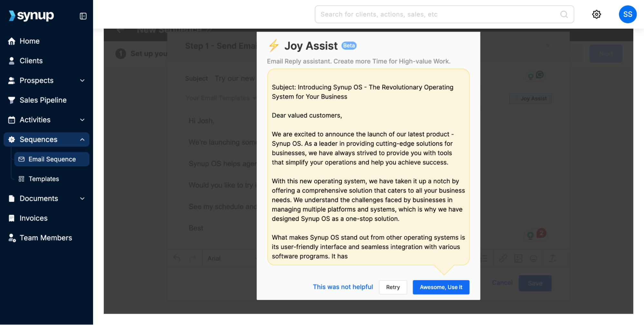644x325 pixels.
Task: Collapse the Sequences chevron
Action: [x=82, y=139]
